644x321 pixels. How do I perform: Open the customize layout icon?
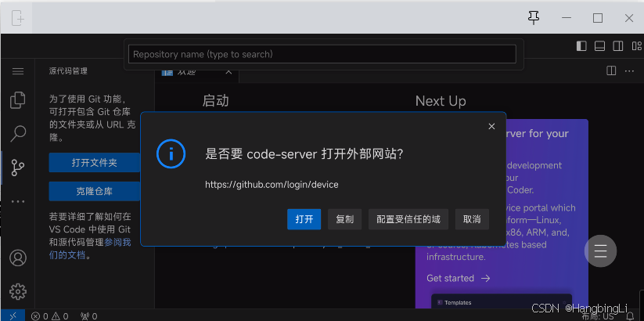(x=636, y=46)
